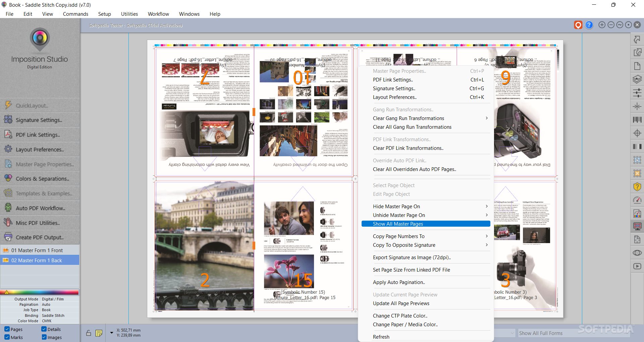Open the Setup menu
644x342 pixels.
(105, 14)
